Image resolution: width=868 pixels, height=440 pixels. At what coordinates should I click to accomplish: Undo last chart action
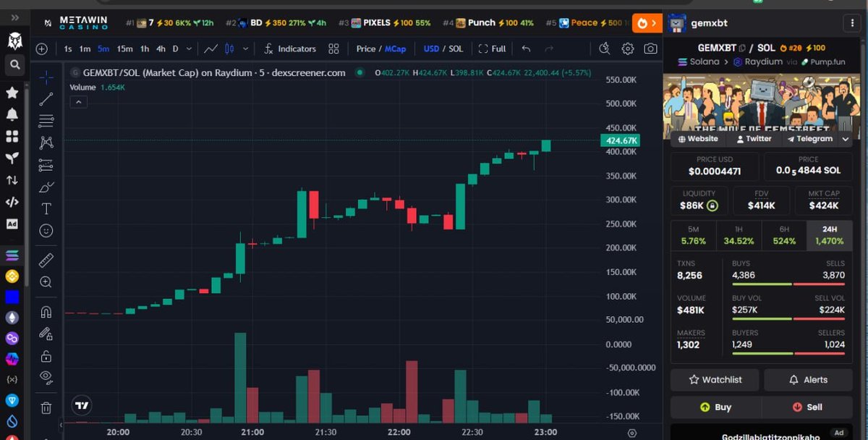coord(526,49)
